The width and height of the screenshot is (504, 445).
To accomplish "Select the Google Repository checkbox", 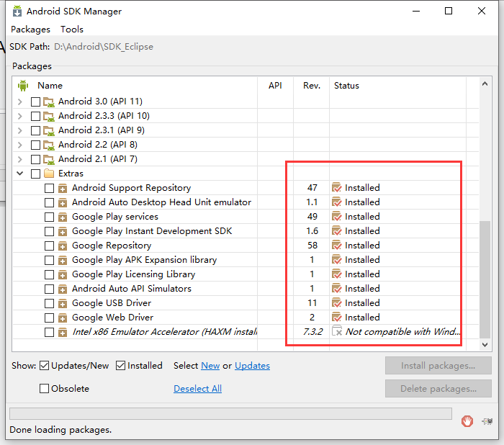I will point(49,246).
